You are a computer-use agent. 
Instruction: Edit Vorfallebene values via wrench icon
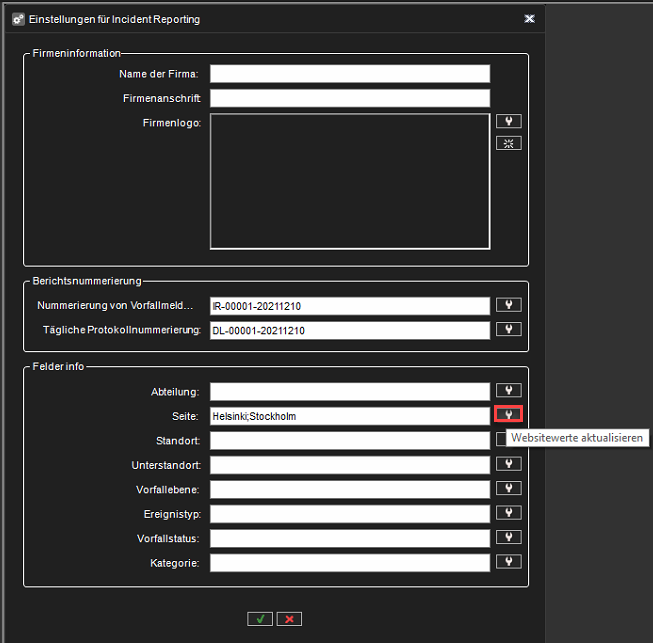click(509, 488)
